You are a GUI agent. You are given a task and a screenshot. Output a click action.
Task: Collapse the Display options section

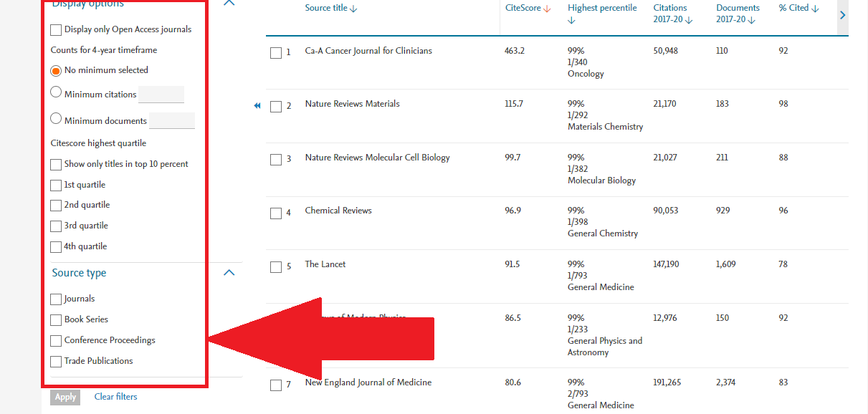tap(229, 3)
